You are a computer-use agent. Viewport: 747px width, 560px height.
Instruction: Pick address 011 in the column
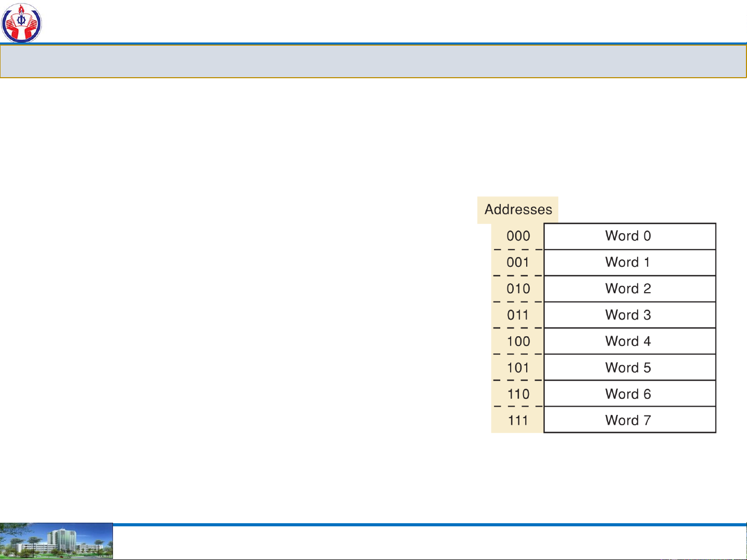point(518,315)
